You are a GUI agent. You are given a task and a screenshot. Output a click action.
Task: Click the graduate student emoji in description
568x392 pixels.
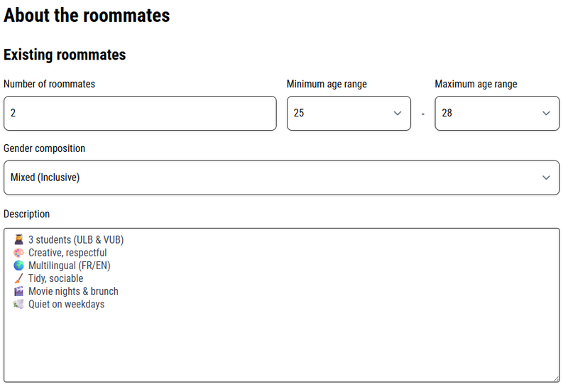(x=19, y=240)
